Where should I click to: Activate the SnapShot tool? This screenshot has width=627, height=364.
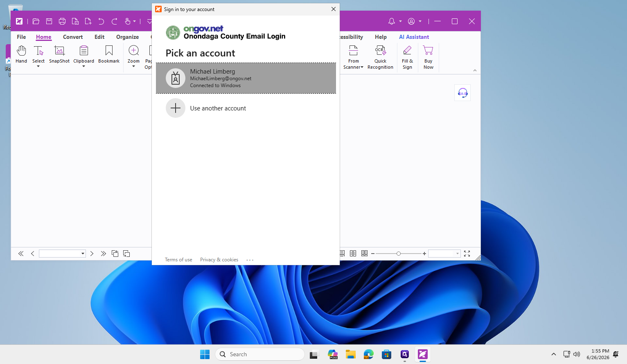(x=59, y=55)
